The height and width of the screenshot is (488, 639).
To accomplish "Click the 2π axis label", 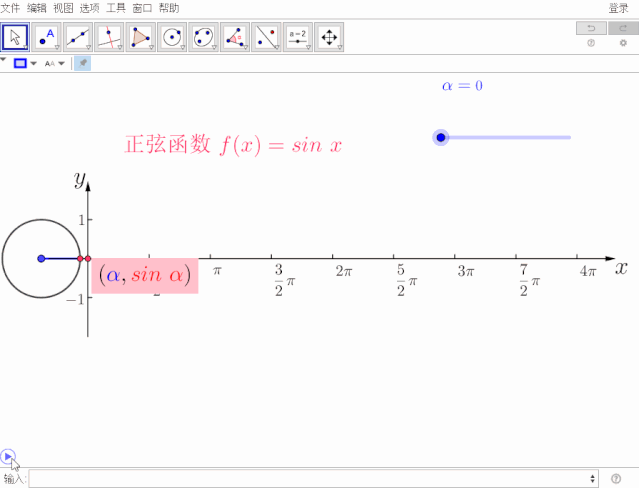I will [x=344, y=271].
